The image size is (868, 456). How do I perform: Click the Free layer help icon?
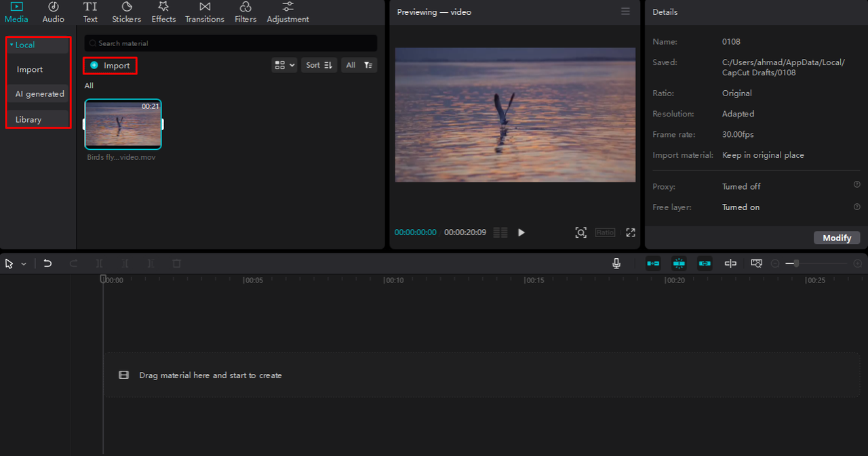tap(856, 207)
